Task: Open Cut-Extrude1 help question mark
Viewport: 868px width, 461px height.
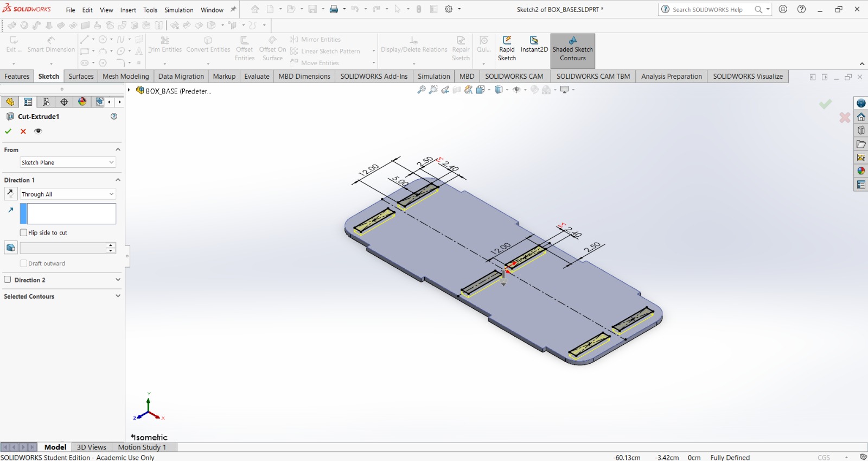Action: [x=114, y=116]
